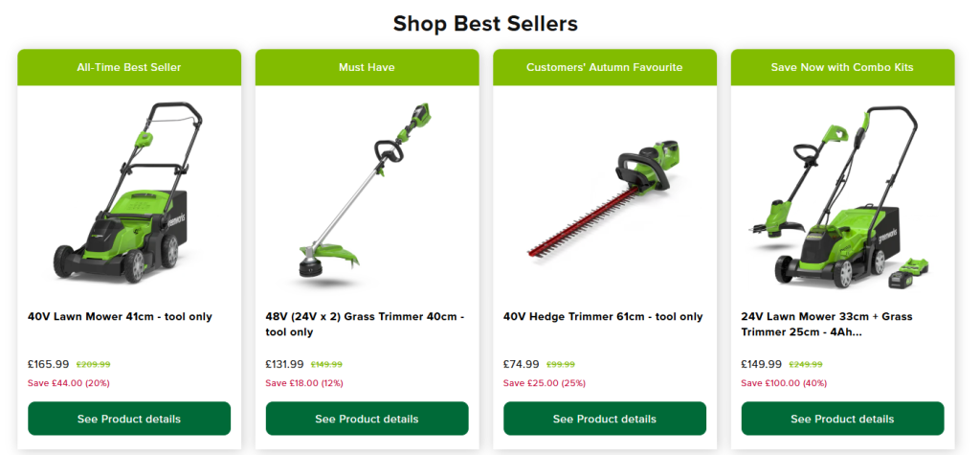Select the Customers' Autumn Favourite banner
The height and width of the screenshot is (455, 980).
point(605,67)
